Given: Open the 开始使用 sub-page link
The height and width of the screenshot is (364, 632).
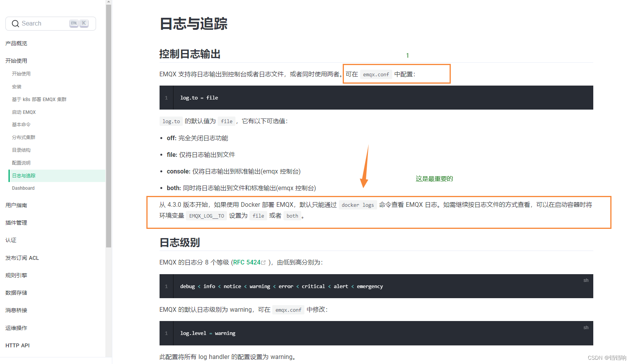Looking at the screenshot, I should tap(21, 74).
